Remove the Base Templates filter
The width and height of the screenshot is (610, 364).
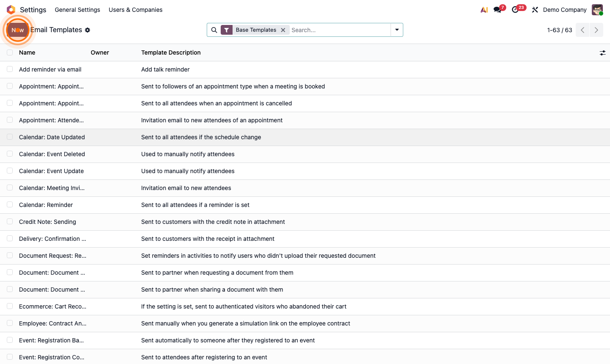click(283, 30)
